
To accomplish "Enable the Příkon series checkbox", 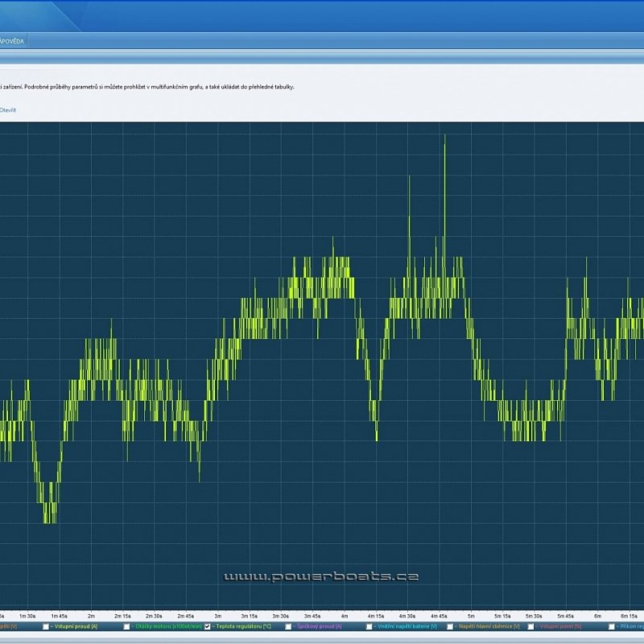I will click(612, 626).
